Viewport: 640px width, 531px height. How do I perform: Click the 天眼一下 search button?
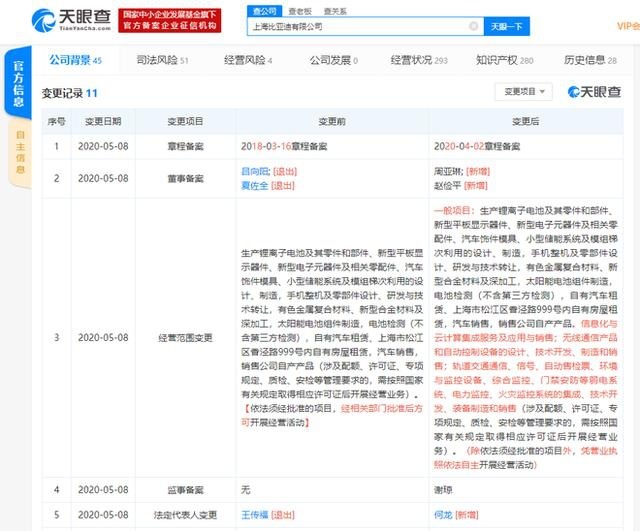point(507,27)
